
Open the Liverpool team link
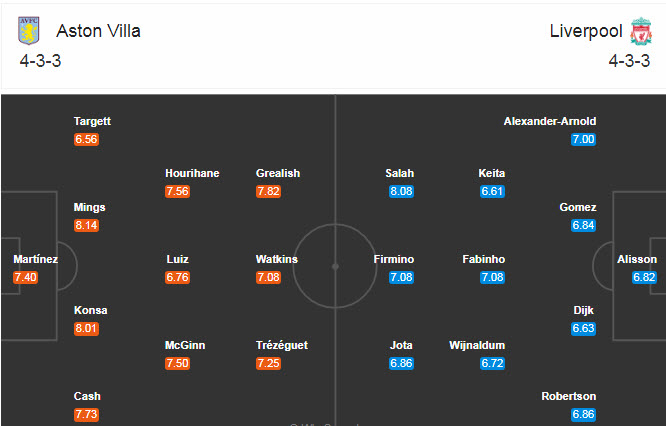pyautogui.click(x=585, y=31)
